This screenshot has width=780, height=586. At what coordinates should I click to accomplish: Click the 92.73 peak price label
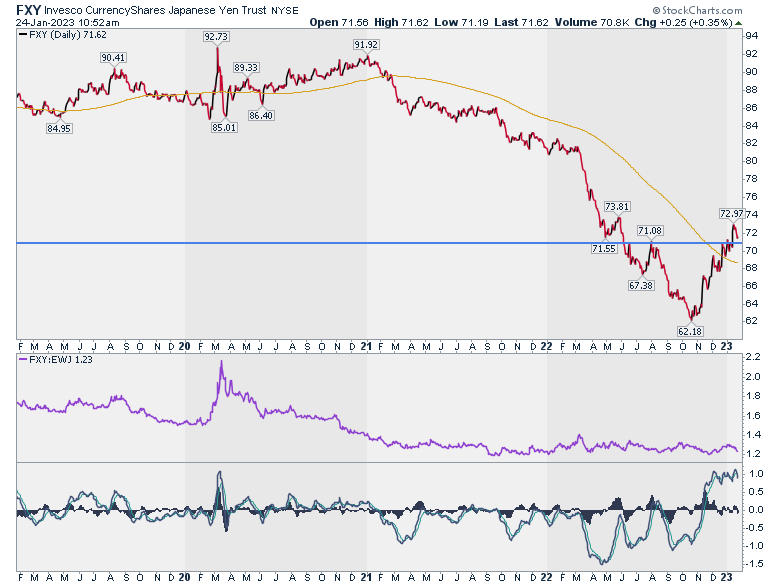pos(216,37)
